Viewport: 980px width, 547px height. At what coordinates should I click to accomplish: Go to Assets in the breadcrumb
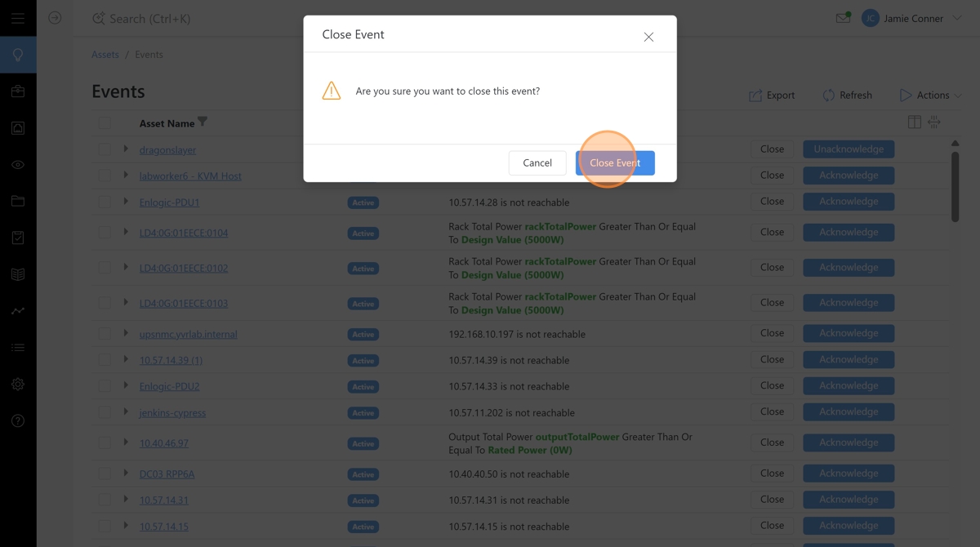(x=105, y=55)
